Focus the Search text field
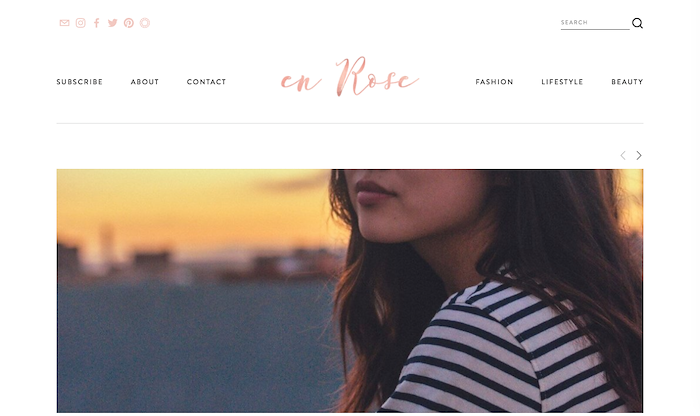This screenshot has width=700, height=416. [595, 23]
